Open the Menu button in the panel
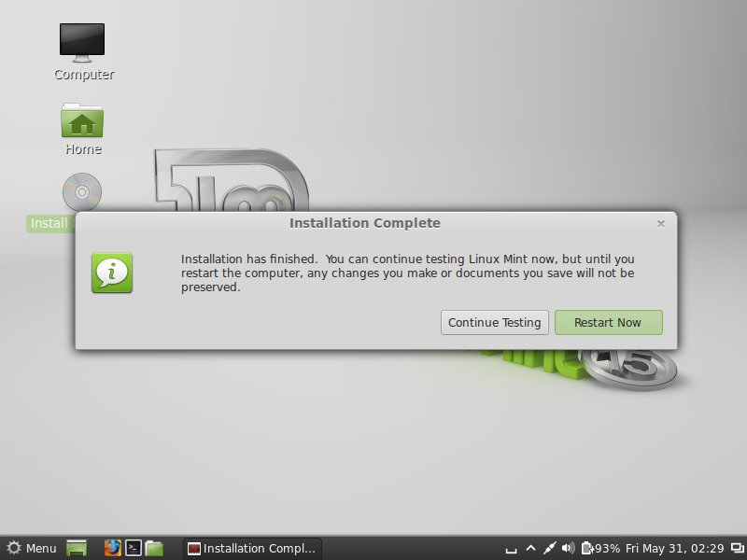 pyautogui.click(x=31, y=548)
